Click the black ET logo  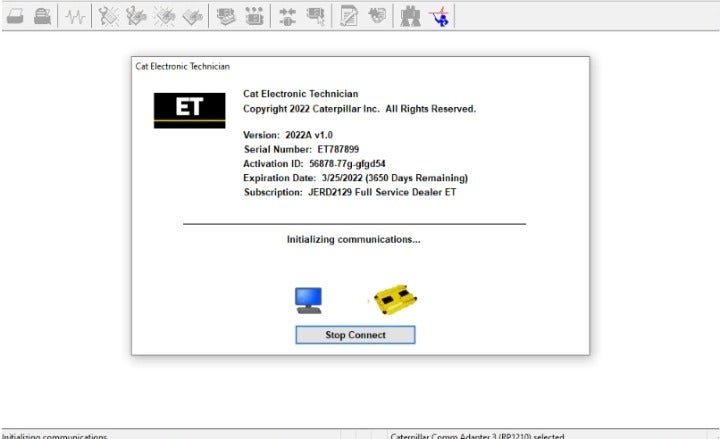click(190, 110)
